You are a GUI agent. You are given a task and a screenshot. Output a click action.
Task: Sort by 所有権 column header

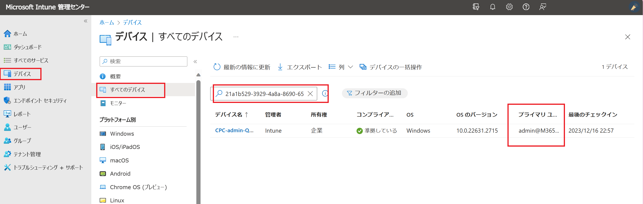[x=319, y=115]
